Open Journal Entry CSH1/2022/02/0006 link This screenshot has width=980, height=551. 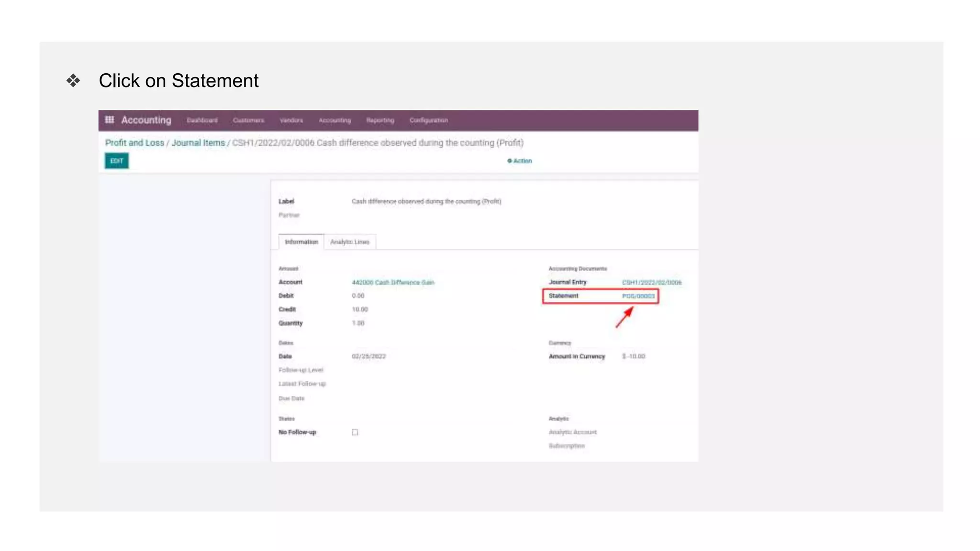coord(652,283)
